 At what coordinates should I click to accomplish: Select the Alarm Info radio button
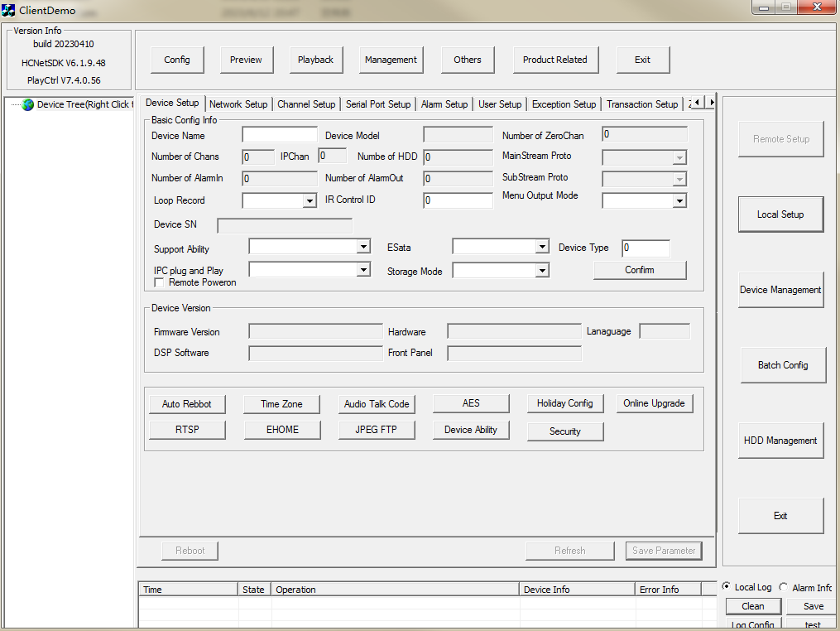tap(782, 587)
